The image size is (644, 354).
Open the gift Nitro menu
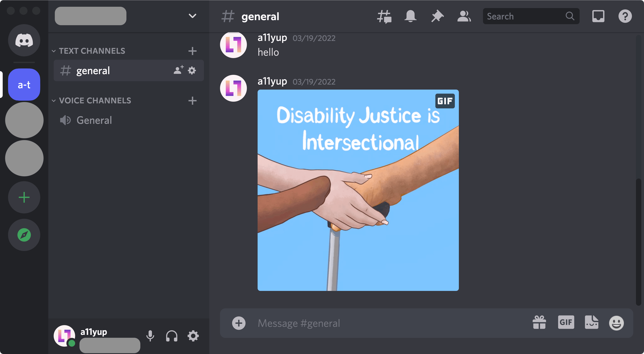(539, 322)
